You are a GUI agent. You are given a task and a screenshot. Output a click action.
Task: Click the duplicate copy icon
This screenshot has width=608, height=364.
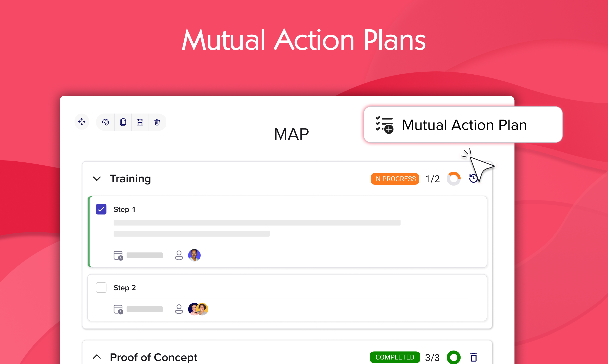click(x=123, y=122)
